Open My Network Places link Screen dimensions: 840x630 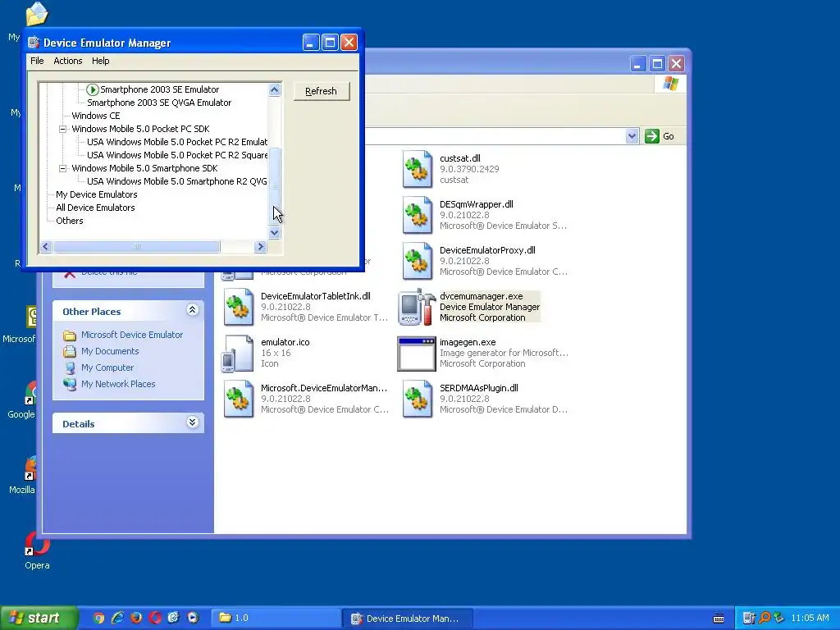coord(118,384)
